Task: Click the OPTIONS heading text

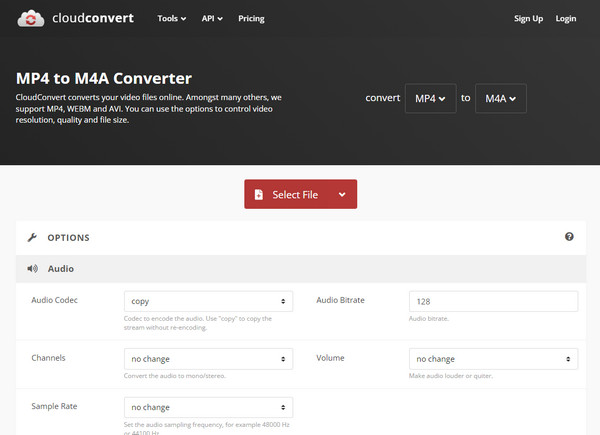Action: 68,238
